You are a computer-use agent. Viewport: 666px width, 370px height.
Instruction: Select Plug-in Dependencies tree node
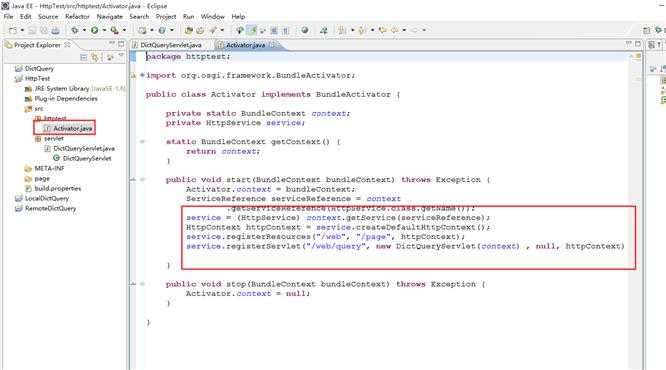point(66,99)
